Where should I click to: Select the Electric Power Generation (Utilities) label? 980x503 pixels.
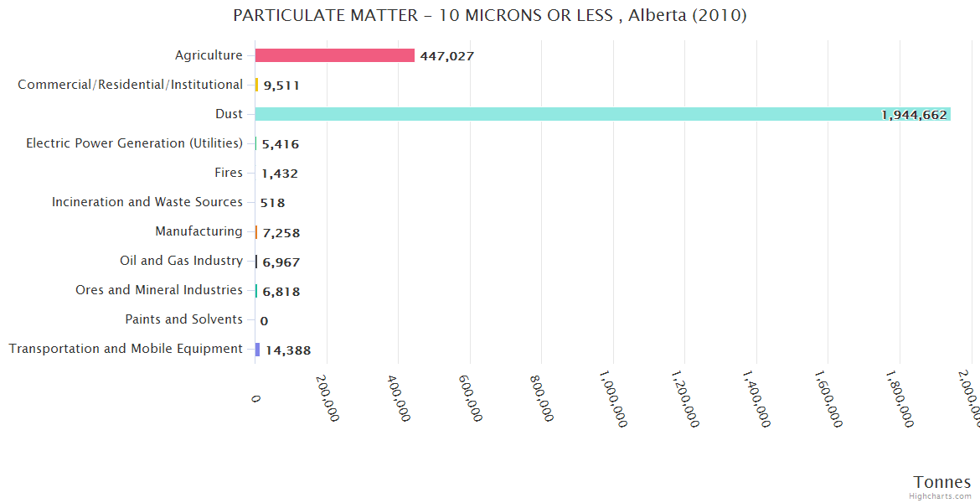(x=134, y=143)
